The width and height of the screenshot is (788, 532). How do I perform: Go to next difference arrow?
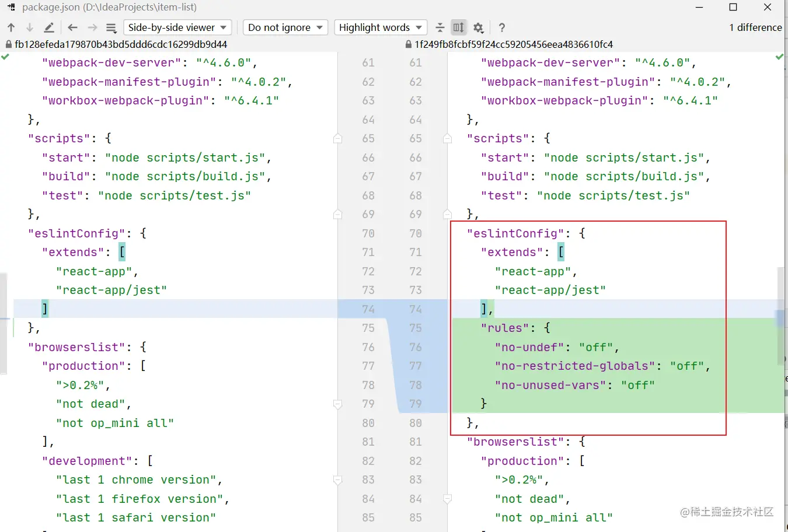30,27
